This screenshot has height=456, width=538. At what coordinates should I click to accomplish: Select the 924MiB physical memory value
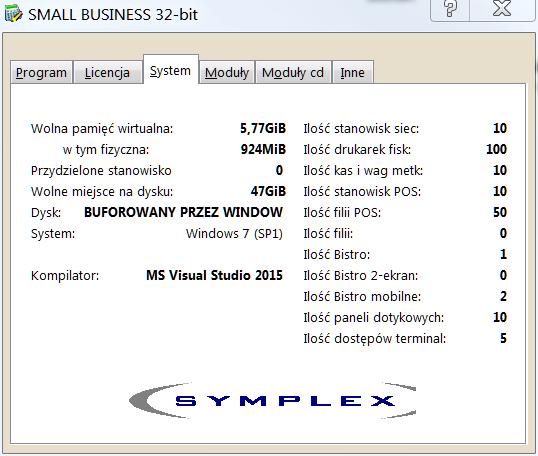(x=263, y=149)
